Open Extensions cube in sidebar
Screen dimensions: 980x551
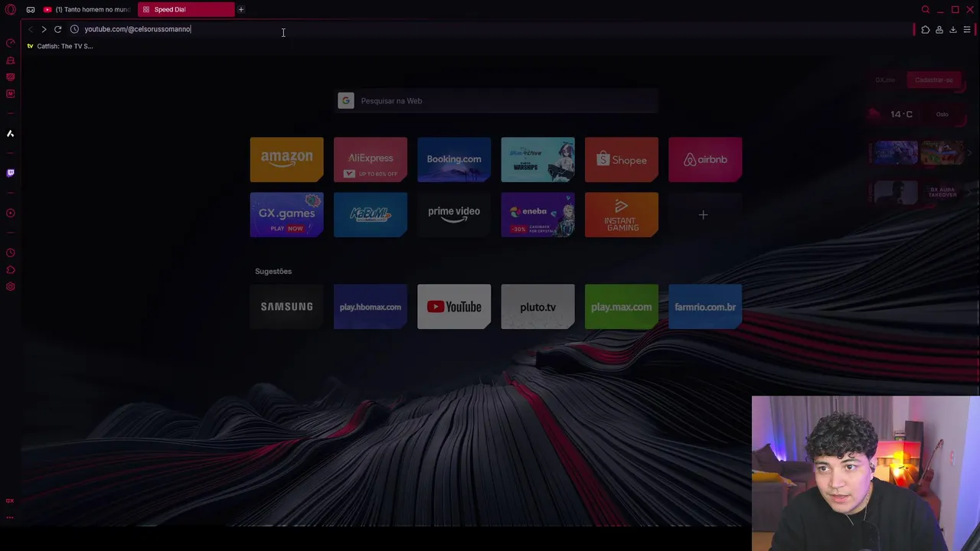point(11,269)
